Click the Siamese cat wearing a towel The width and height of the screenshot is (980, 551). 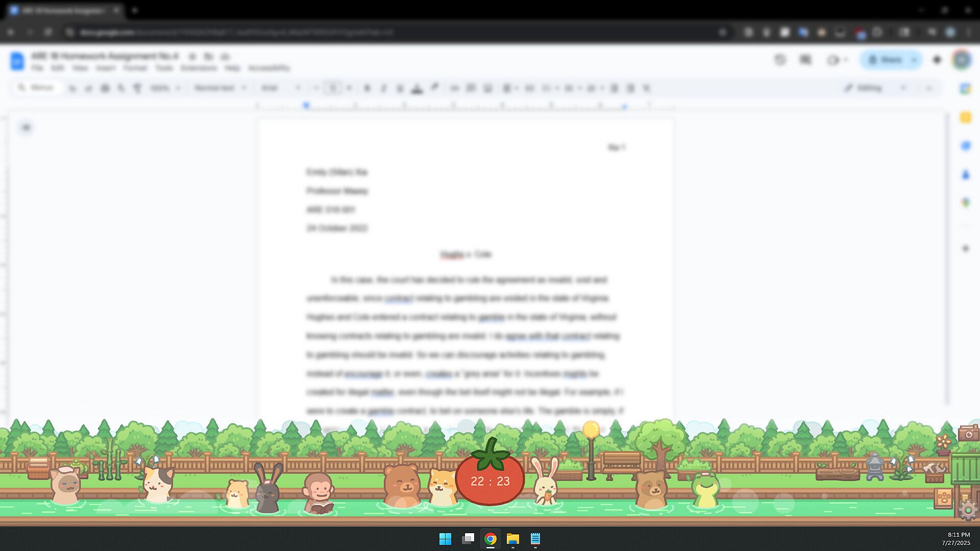[65, 485]
